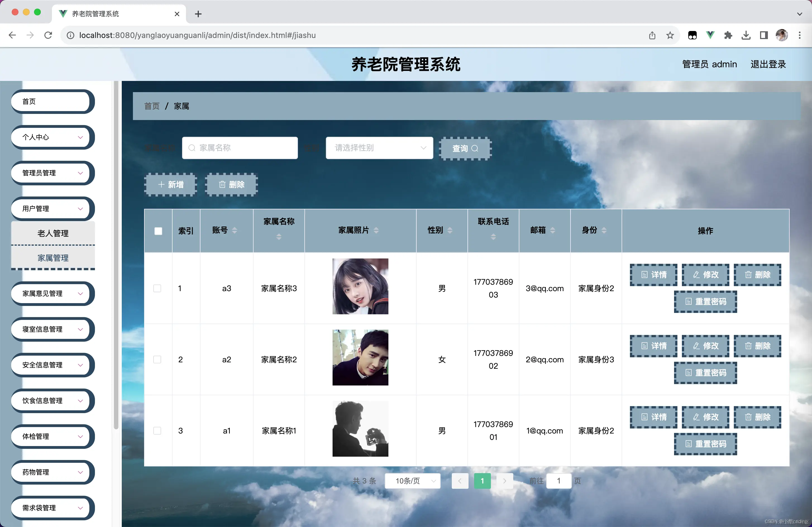812x527 pixels.
Task: Click the 新增 plus icon to add family member
Action: (170, 185)
